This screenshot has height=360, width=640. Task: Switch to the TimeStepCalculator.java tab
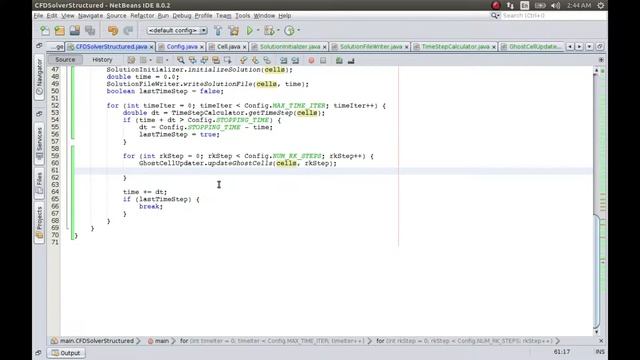pos(455,47)
